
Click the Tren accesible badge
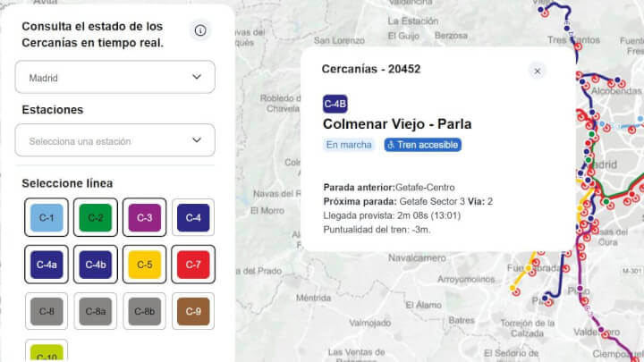[x=422, y=145]
